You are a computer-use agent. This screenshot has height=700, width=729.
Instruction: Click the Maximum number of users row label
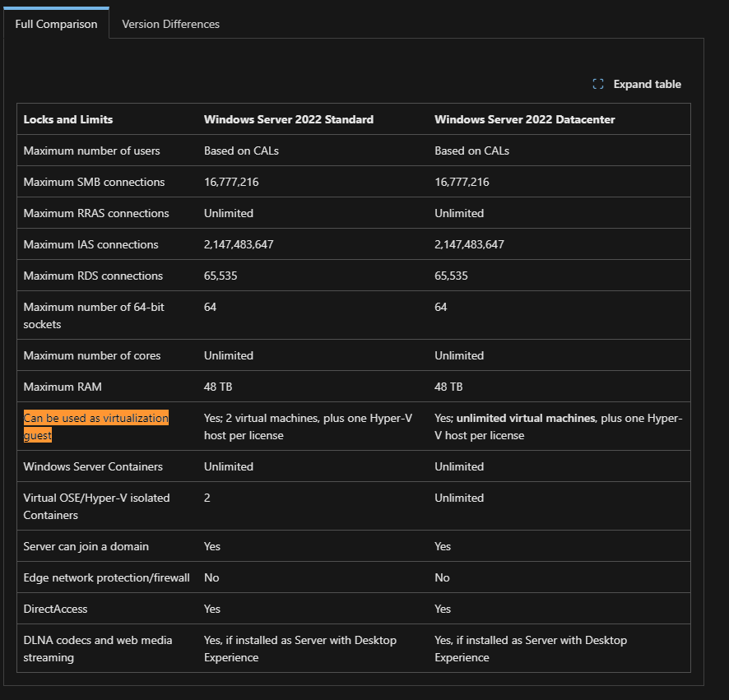[91, 151]
